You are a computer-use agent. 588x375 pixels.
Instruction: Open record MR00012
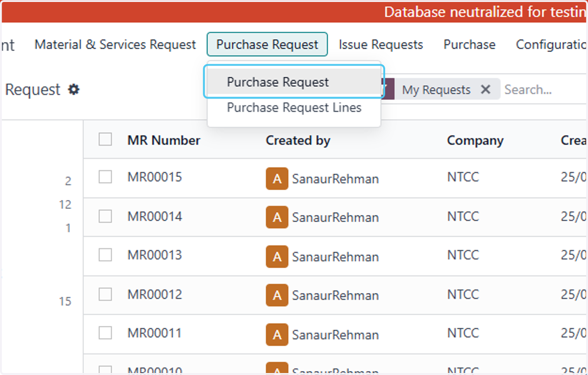pos(155,294)
